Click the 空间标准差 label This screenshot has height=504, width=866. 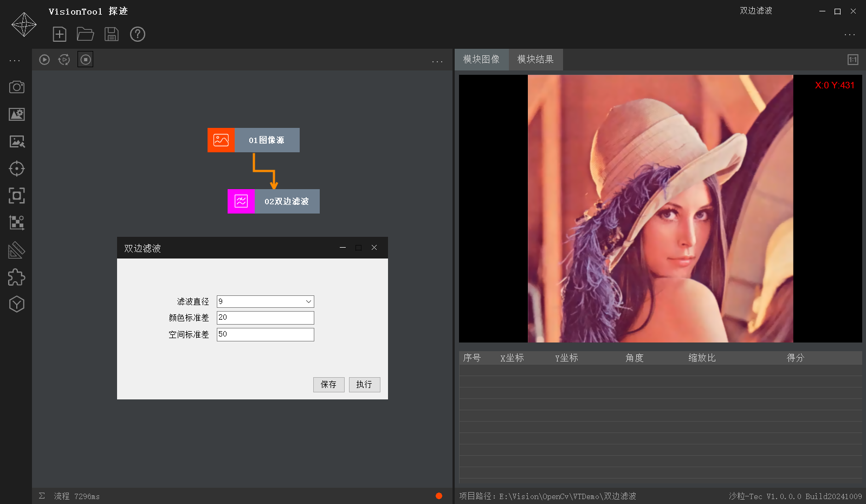pyautogui.click(x=189, y=335)
